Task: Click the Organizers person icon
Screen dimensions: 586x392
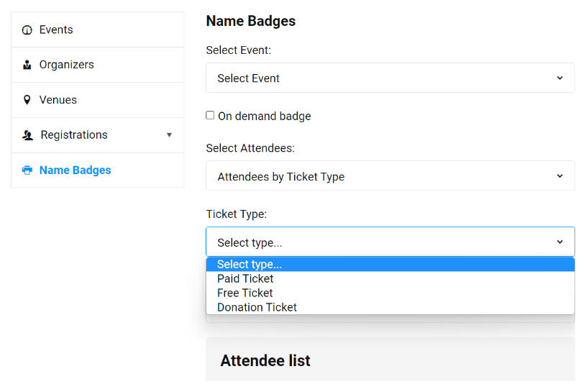Action: (27, 65)
